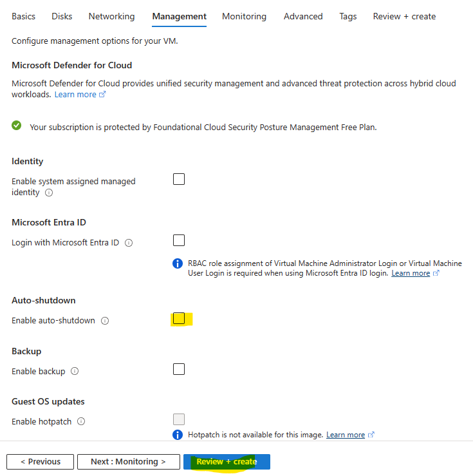This screenshot has width=473, height=476.
Task: Open Learn more link about RBAC role assignment
Action: pyautogui.click(x=411, y=273)
